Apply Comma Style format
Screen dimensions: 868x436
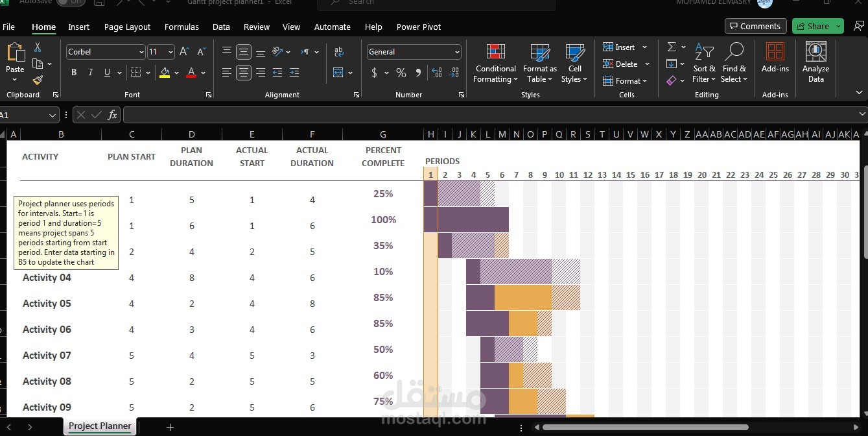(418, 73)
